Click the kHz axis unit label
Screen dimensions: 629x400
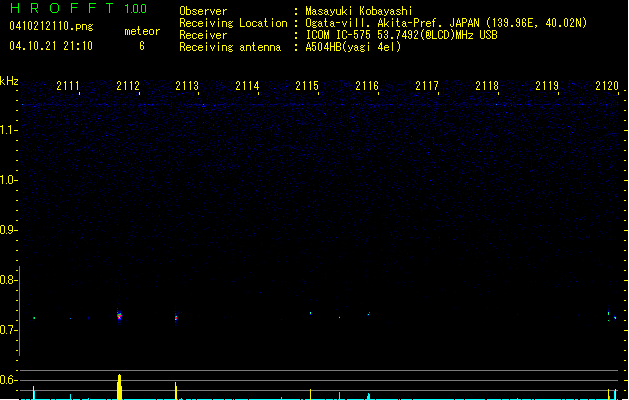[x=9, y=81]
